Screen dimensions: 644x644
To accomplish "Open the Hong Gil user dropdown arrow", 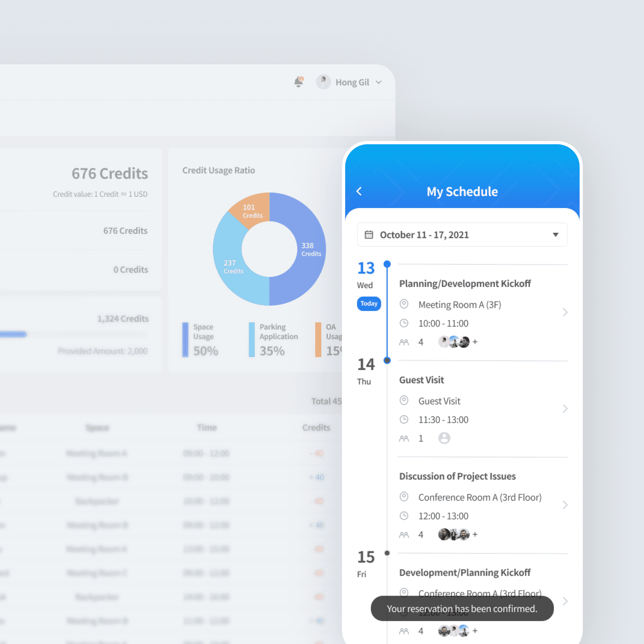I will 379,82.
